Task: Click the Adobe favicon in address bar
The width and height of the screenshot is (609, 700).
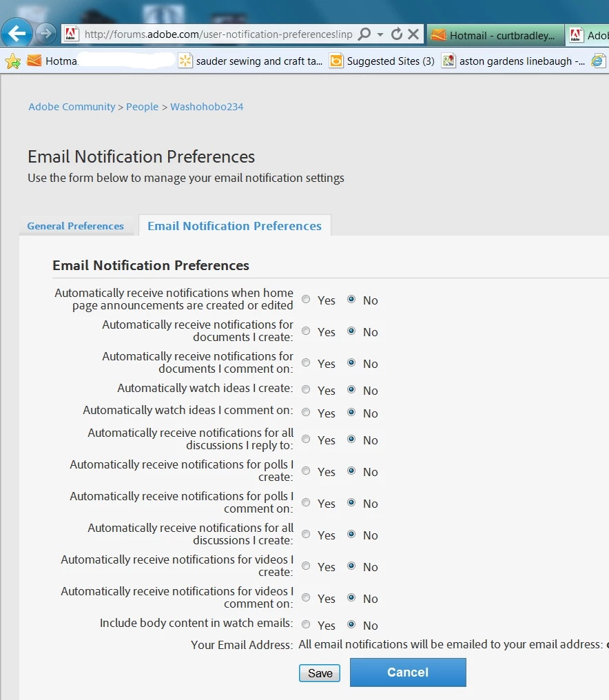Action: 70,34
